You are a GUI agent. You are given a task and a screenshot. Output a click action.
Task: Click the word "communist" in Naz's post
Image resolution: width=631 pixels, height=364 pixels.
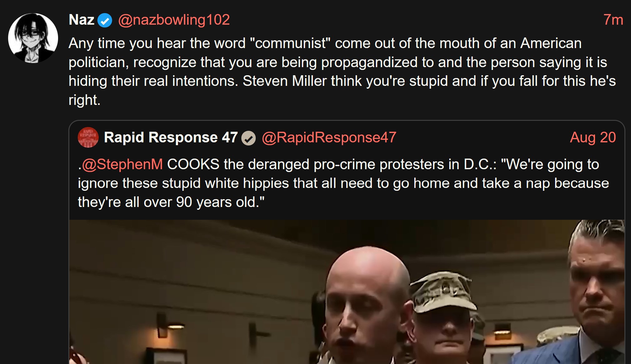[x=290, y=43]
